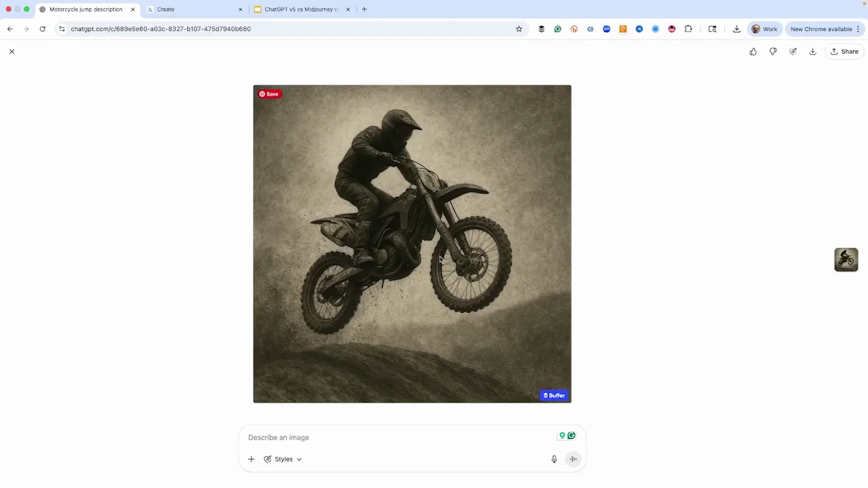Image resolution: width=868 pixels, height=488 pixels.
Task: Select the edit image tool icon
Action: coord(793,51)
